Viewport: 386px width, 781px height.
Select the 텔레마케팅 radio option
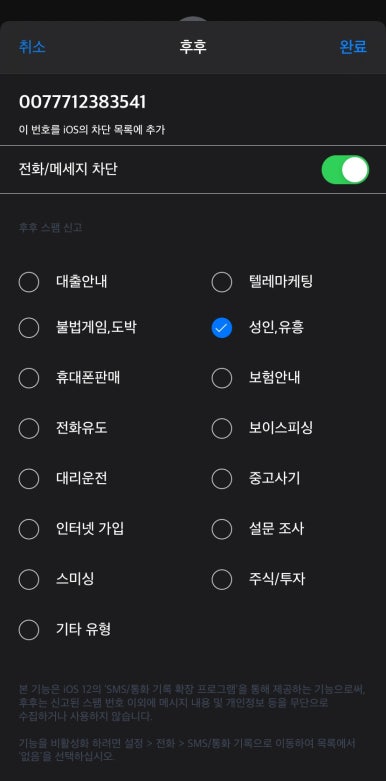(x=222, y=282)
